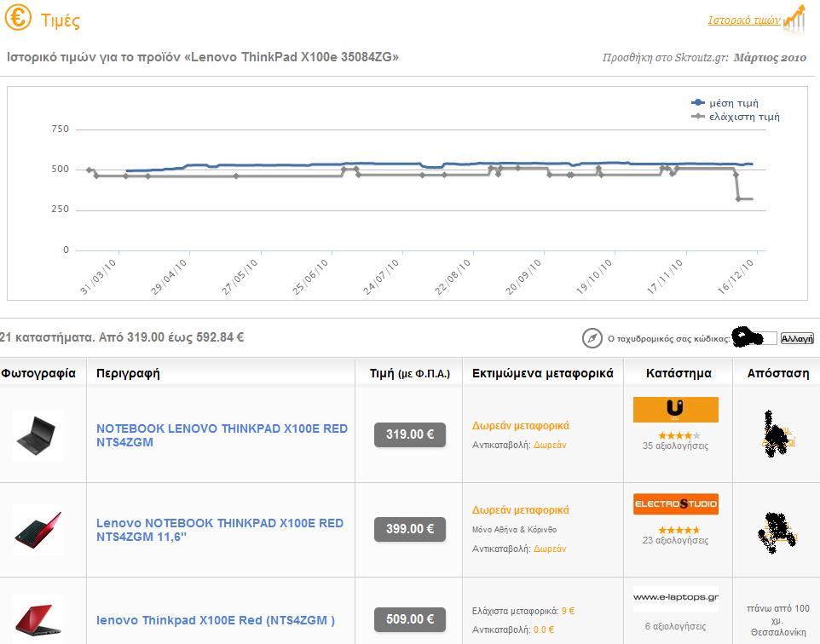
Task: Click the euro coin icon beside Τιμές
Action: tap(18, 18)
